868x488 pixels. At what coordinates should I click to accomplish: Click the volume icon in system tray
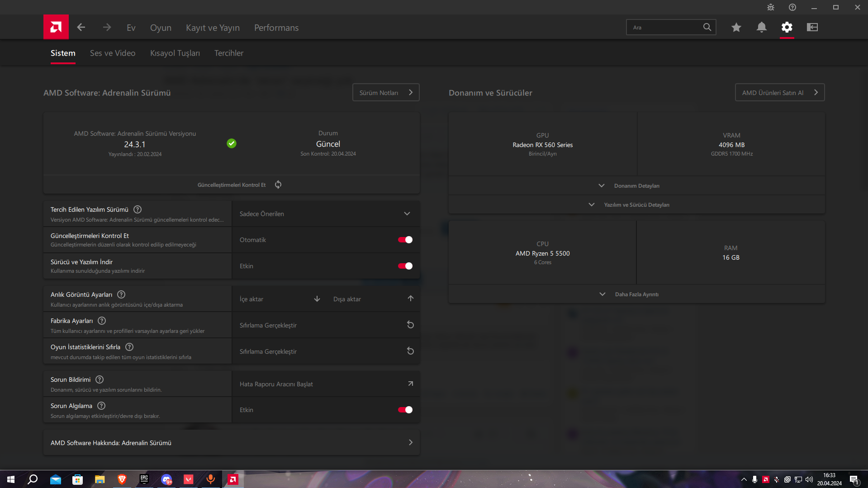pyautogui.click(x=809, y=479)
